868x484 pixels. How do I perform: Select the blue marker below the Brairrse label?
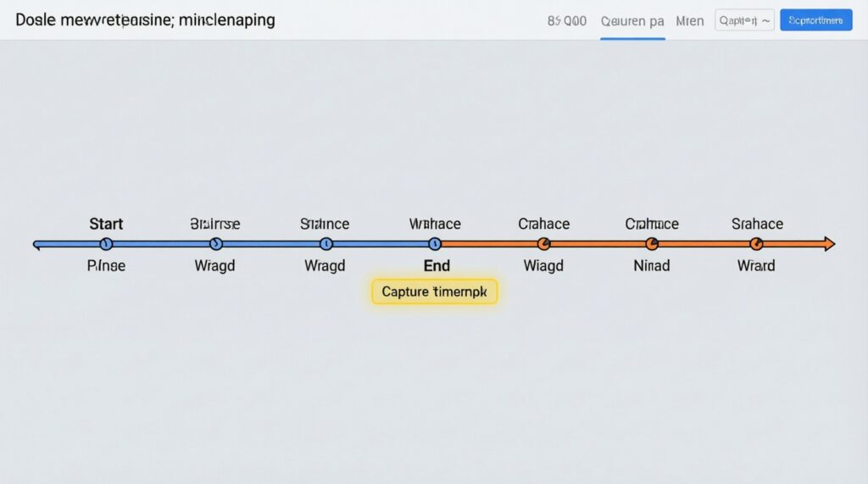point(215,244)
